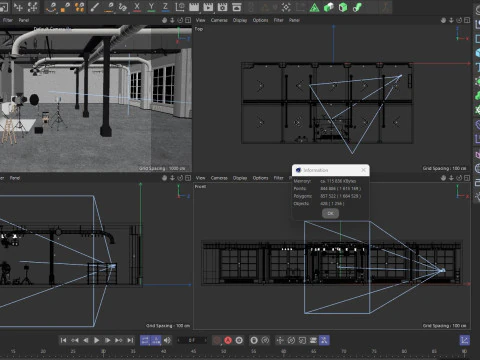Toggle the position keyframe button
Screen dimensions: 480x360
point(280,340)
